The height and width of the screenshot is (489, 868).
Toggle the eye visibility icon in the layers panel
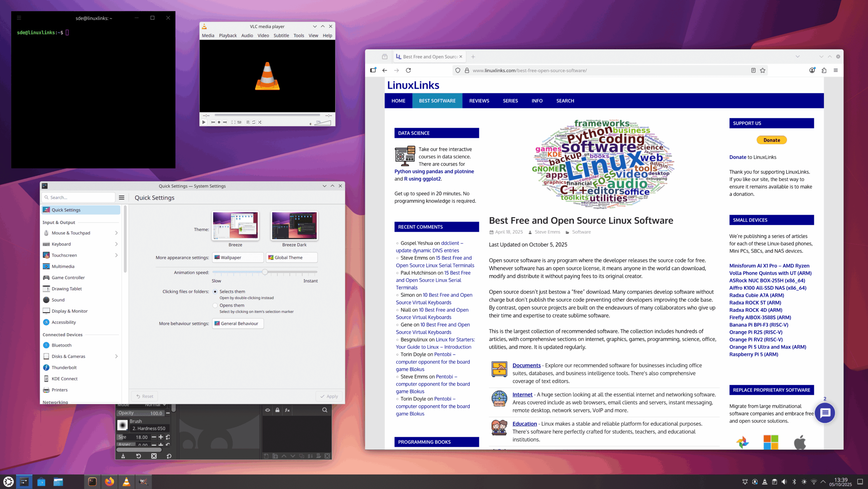click(x=268, y=410)
